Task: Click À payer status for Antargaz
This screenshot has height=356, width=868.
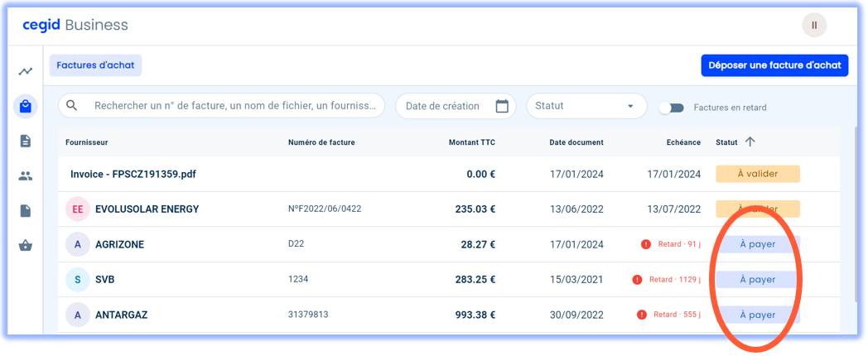Action: click(758, 315)
